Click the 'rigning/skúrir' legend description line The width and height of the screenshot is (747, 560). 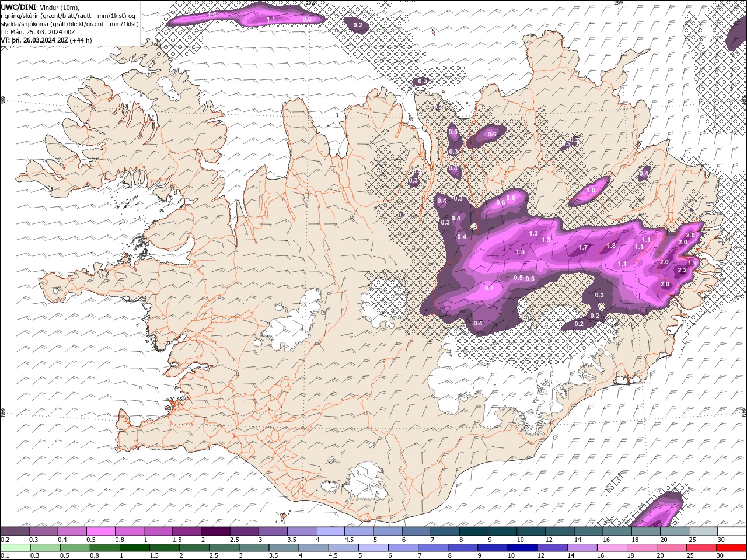click(68, 15)
